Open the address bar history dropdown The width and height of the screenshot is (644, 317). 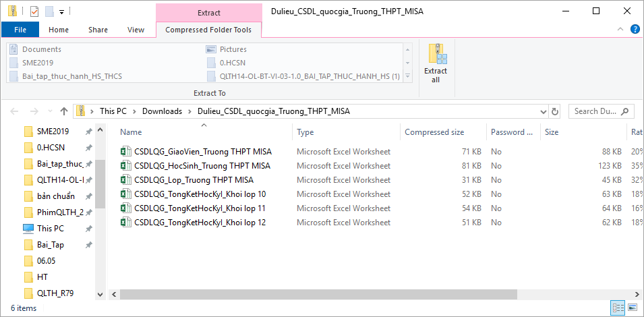pos(544,111)
